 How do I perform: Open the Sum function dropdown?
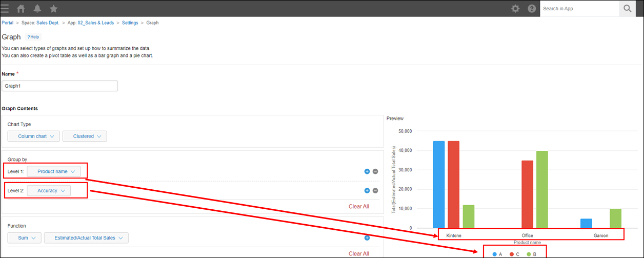[25, 238]
